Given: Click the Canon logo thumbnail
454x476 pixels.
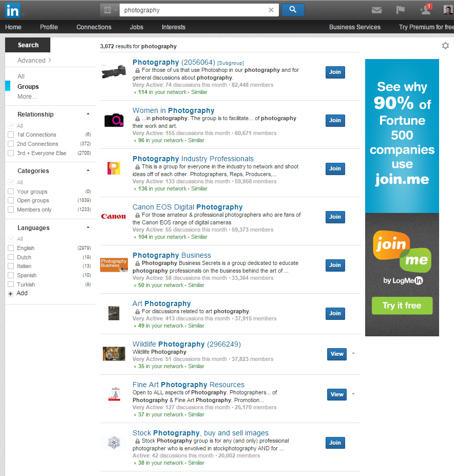Looking at the screenshot, I should tap(113, 217).
